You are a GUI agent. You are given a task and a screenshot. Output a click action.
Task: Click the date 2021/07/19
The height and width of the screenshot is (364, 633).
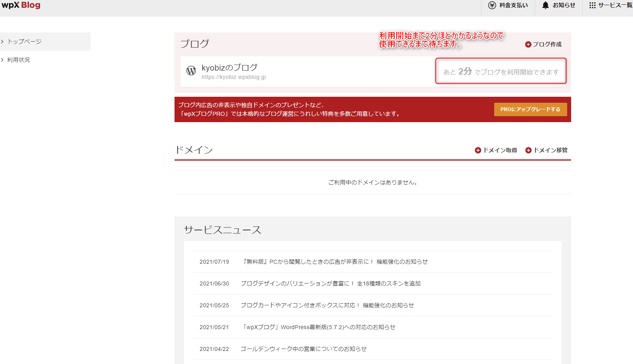pos(214,262)
